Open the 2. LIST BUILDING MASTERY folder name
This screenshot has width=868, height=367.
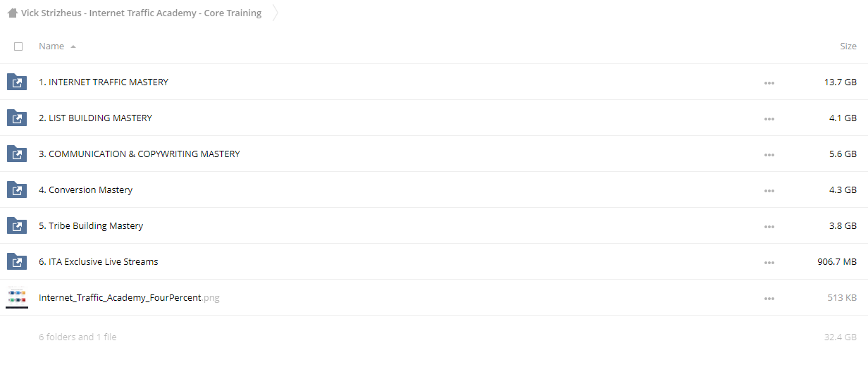coord(95,118)
